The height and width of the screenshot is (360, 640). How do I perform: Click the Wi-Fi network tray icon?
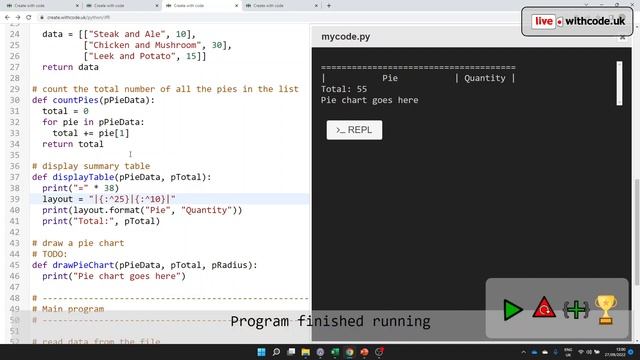pos(581,352)
